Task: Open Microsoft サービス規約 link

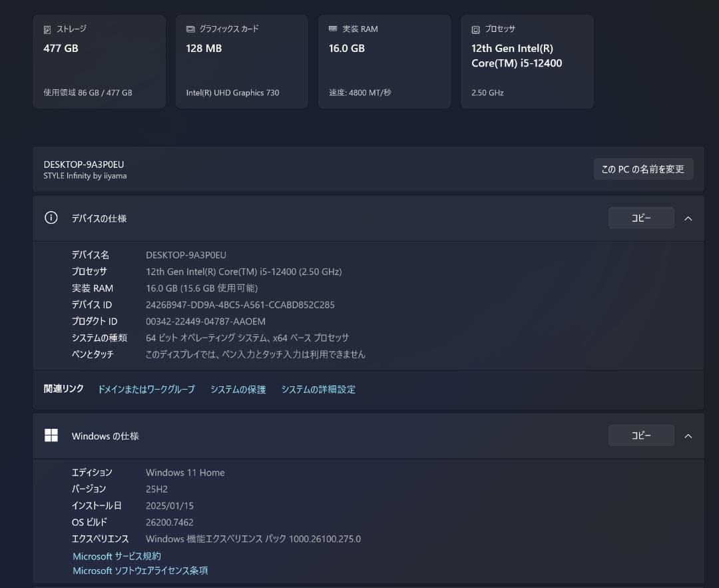Action: (117, 556)
